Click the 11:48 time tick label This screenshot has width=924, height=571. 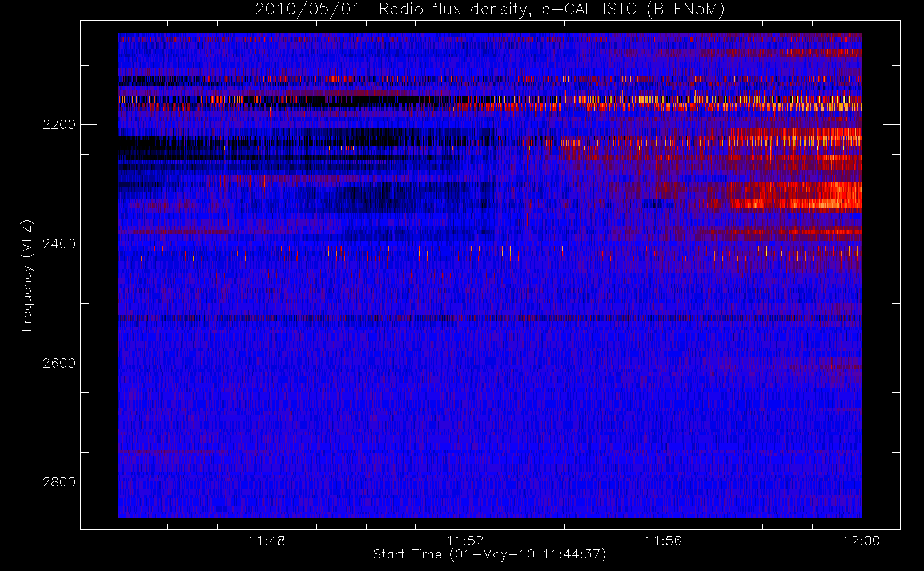pyautogui.click(x=267, y=541)
